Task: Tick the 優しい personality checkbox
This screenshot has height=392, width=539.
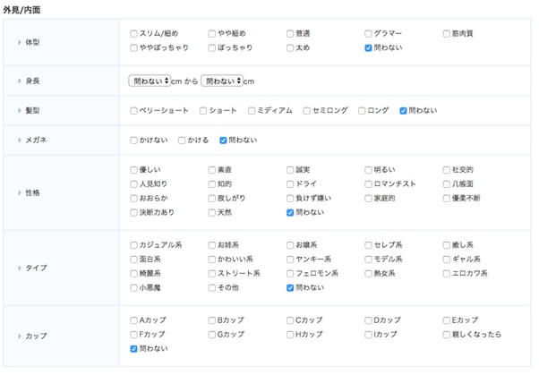Action: click(133, 170)
